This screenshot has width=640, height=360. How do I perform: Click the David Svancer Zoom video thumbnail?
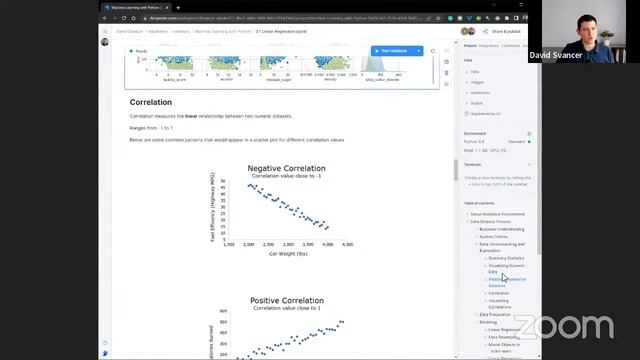tap(584, 31)
